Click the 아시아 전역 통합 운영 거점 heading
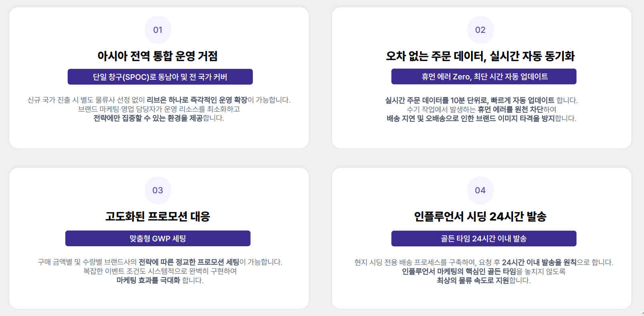This screenshot has width=644, height=316. point(158,56)
